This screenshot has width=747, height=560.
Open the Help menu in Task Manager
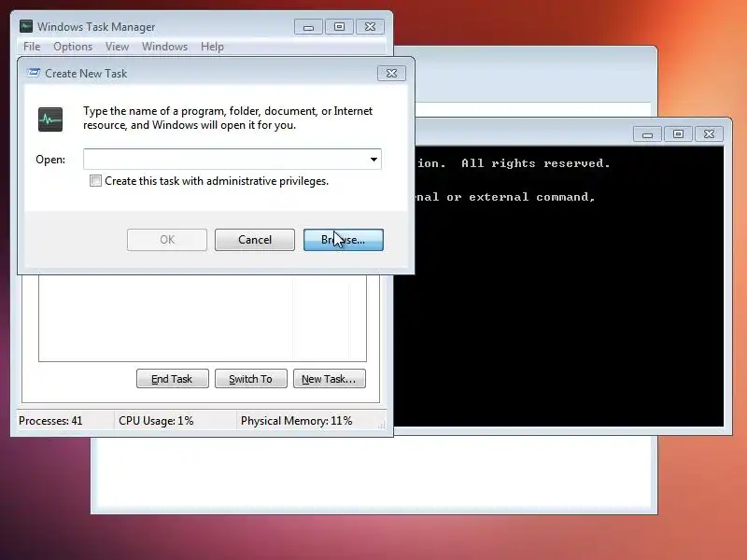coord(212,47)
